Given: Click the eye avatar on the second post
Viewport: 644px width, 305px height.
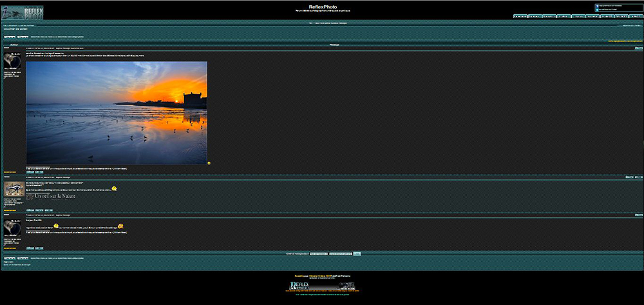Looking at the screenshot, I should click(x=14, y=189).
